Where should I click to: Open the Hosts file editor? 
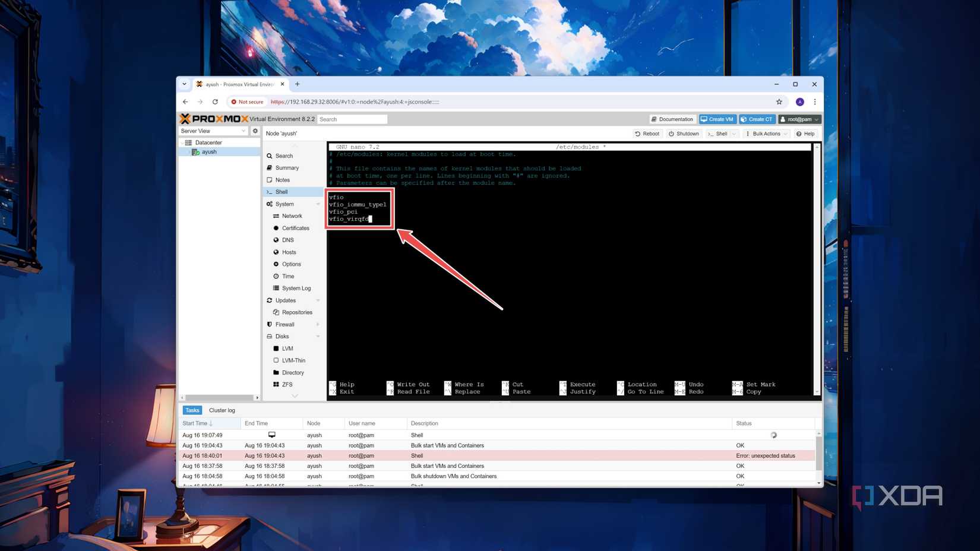[289, 252]
